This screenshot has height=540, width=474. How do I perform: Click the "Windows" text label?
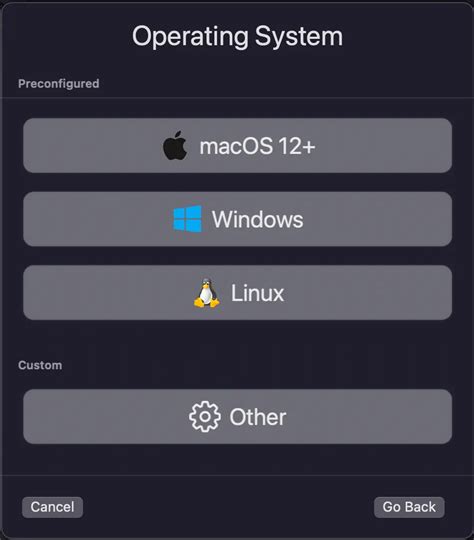point(258,219)
